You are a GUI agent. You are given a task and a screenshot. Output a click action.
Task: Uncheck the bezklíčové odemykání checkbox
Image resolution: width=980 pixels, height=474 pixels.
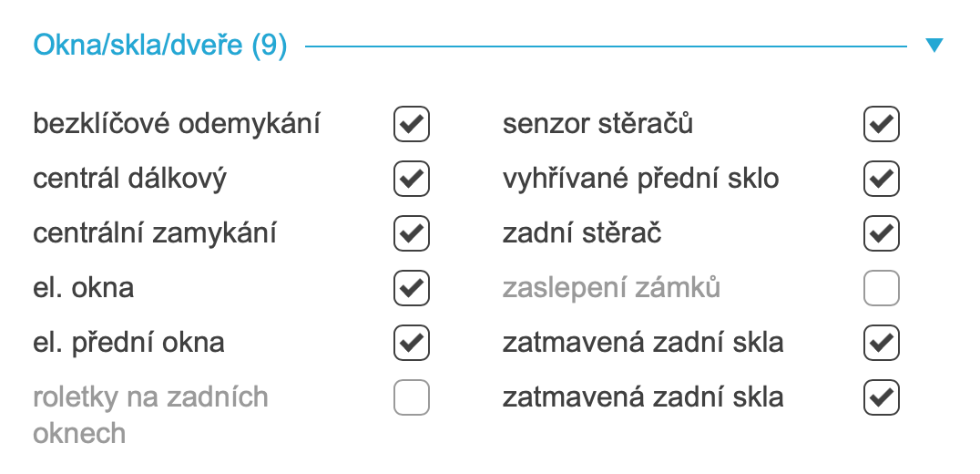click(411, 124)
